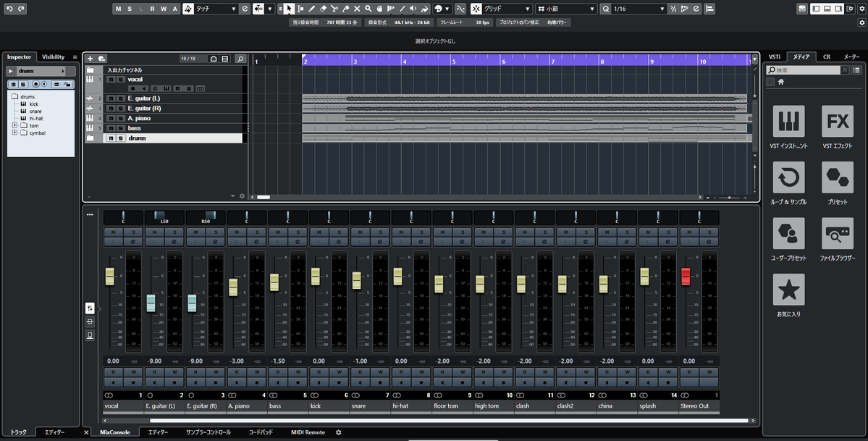Solo the E. guitar (L) track

click(120, 98)
